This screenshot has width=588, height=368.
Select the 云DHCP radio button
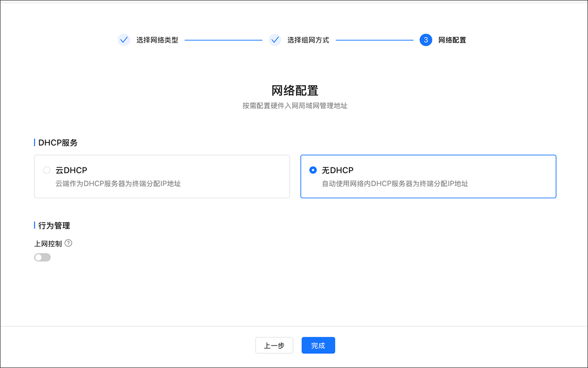click(47, 170)
